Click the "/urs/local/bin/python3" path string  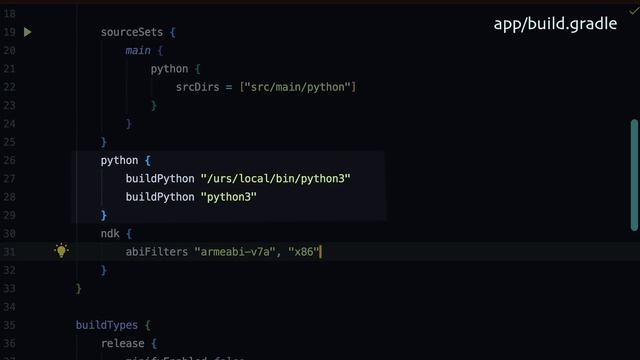pyautogui.click(x=276, y=179)
